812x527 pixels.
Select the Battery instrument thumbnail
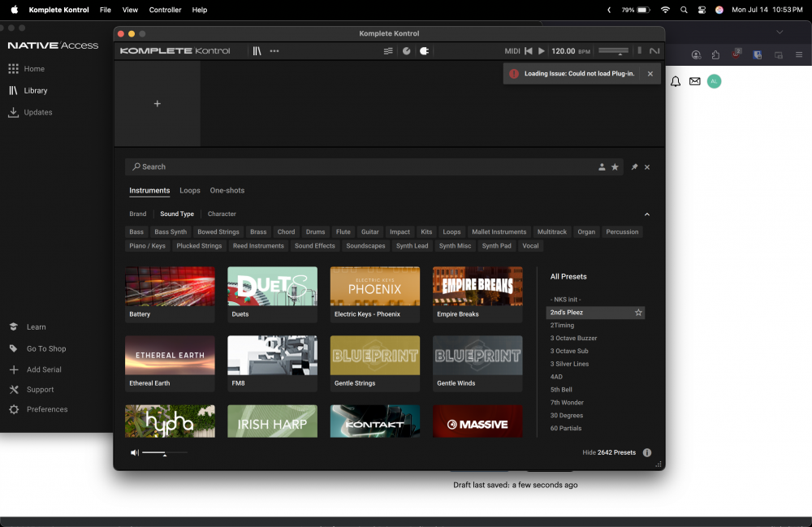point(170,294)
